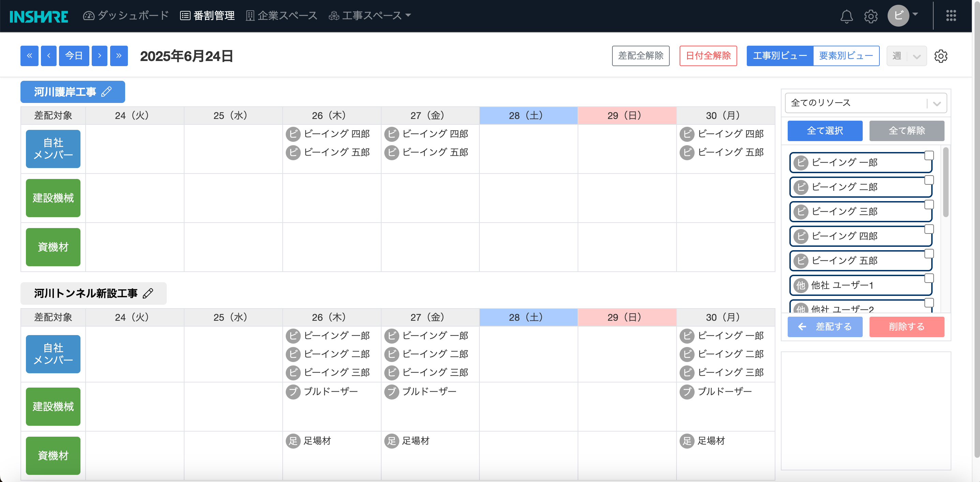Viewport: 980px width, 482px height.
Task: Click the 全て解除 button
Action: [907, 131]
